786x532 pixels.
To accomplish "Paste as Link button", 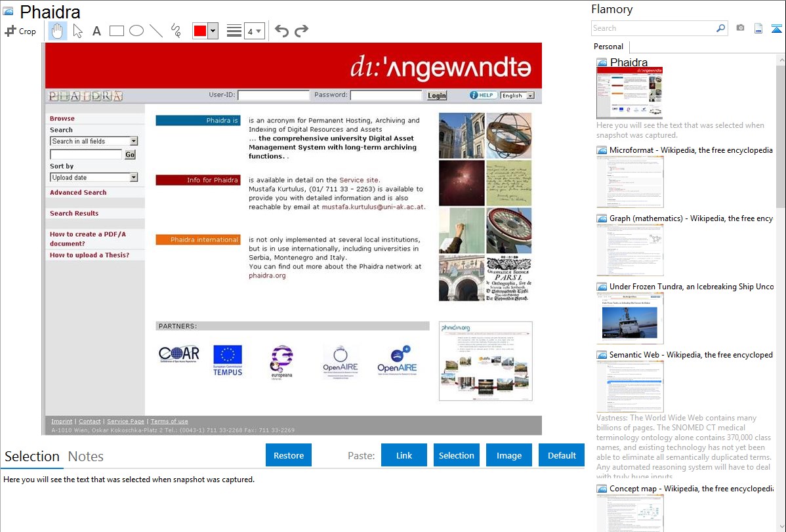I will click(x=404, y=455).
